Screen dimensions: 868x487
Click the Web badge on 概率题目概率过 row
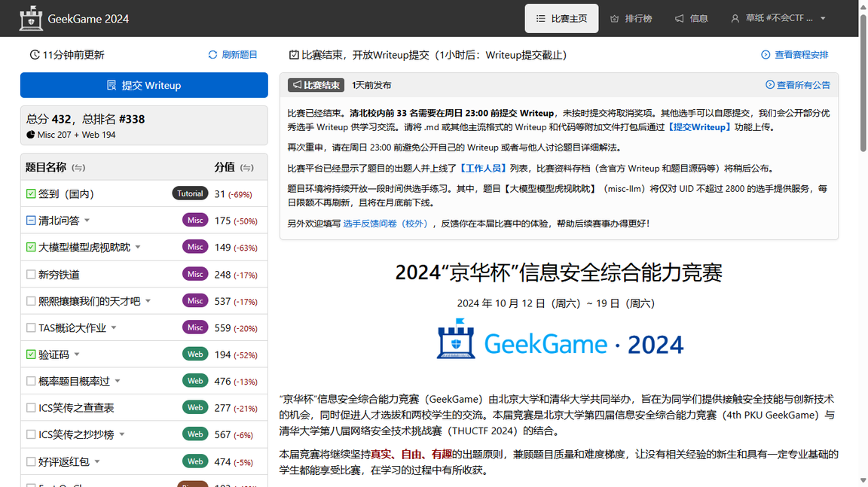point(195,381)
